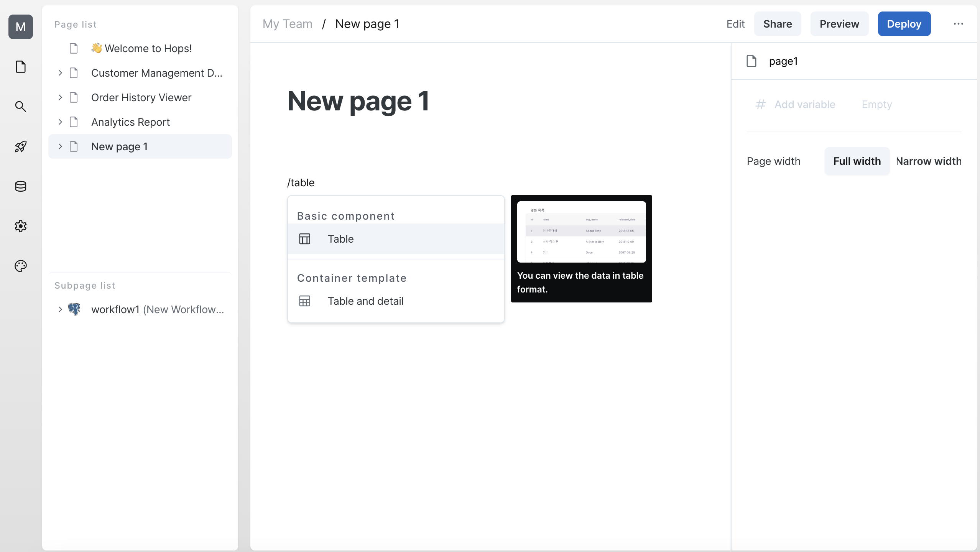This screenshot has height=552, width=980.
Task: Open the three-dot more options menu
Action: click(x=959, y=24)
